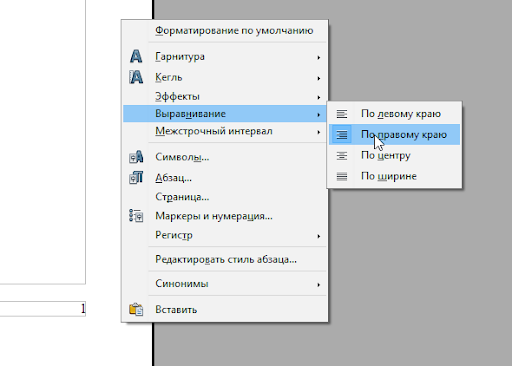This screenshot has width=512, height=366.
Task: Open the Символы... dialog entry
Action: (225, 157)
